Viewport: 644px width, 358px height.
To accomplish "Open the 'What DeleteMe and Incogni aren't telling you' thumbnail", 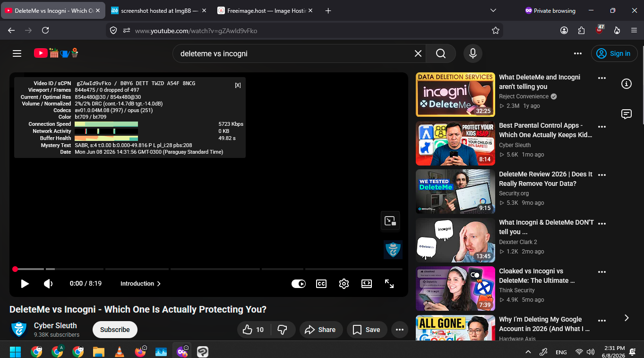I will click(x=455, y=95).
